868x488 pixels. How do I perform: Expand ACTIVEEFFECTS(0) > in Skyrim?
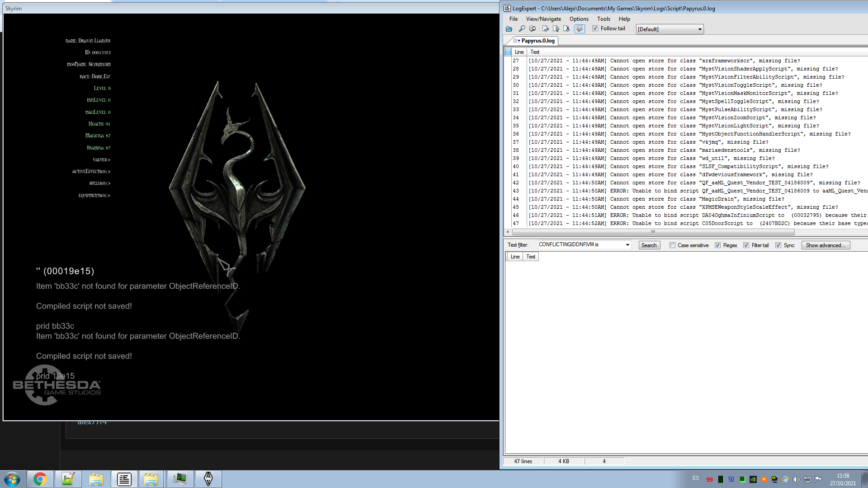pos(91,172)
